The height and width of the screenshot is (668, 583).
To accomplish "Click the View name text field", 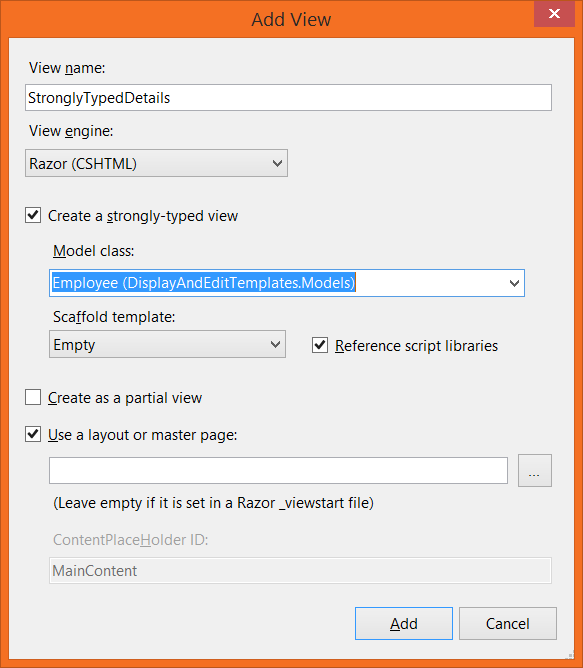I will (288, 98).
